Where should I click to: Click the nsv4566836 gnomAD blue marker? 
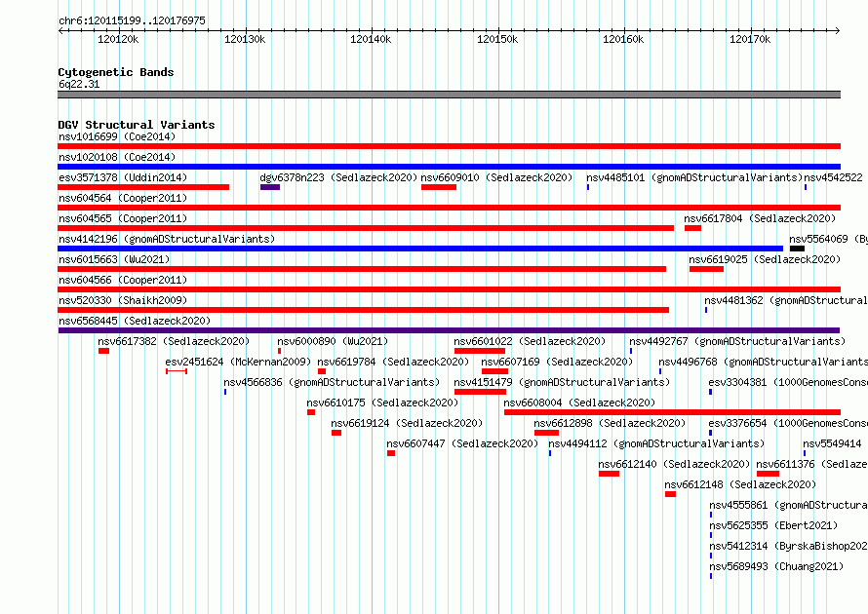click(225, 392)
